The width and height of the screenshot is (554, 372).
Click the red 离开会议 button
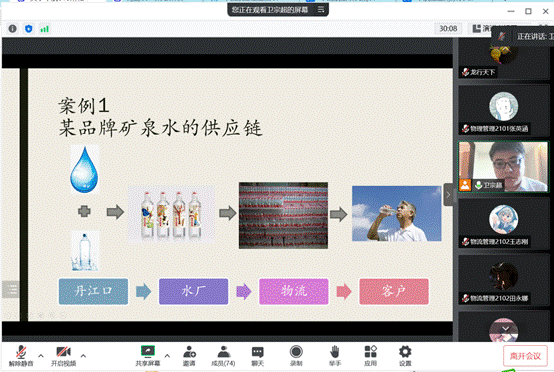click(x=525, y=356)
